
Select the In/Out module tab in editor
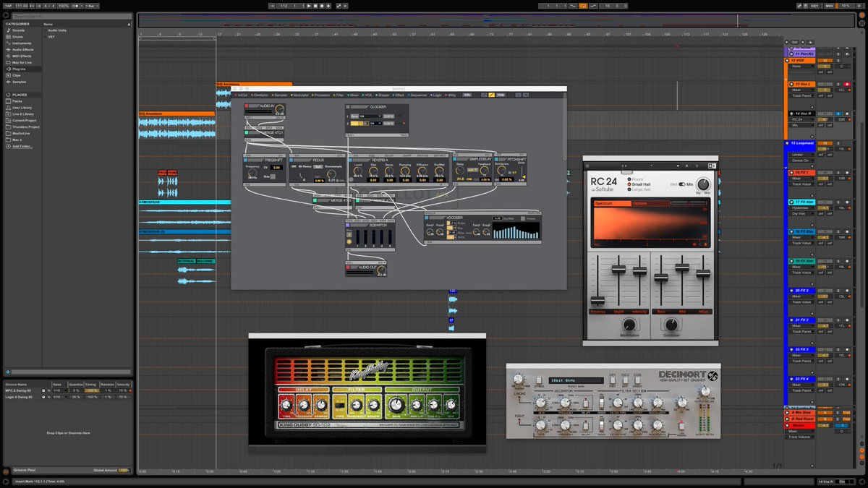242,95
